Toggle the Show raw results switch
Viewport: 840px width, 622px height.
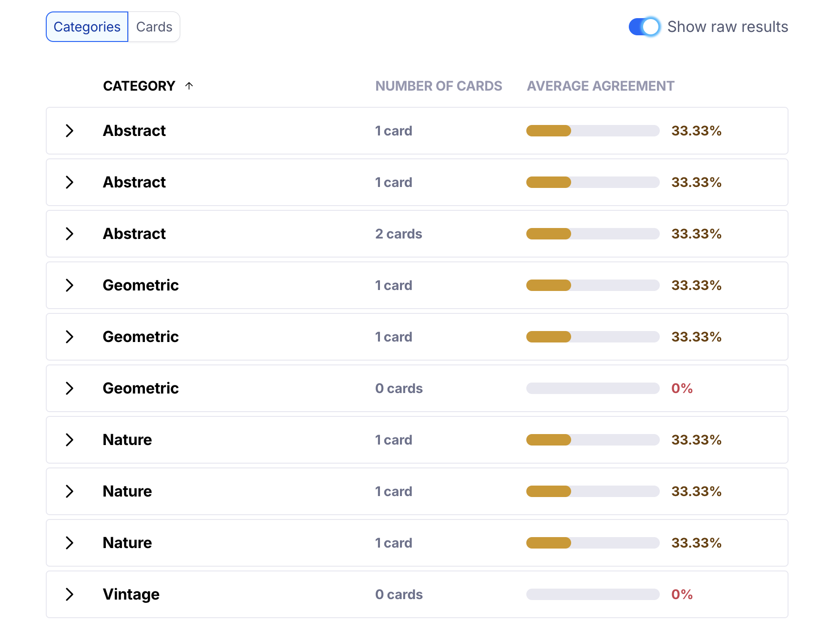pos(644,27)
